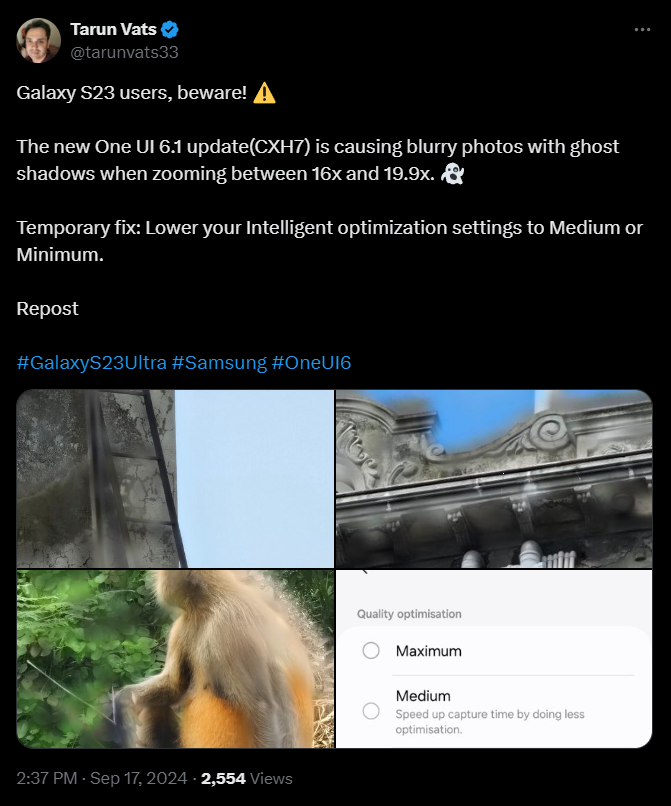Screen dimensions: 671x806
Task: Open the monkey photo thumbnail
Action: pos(175,658)
